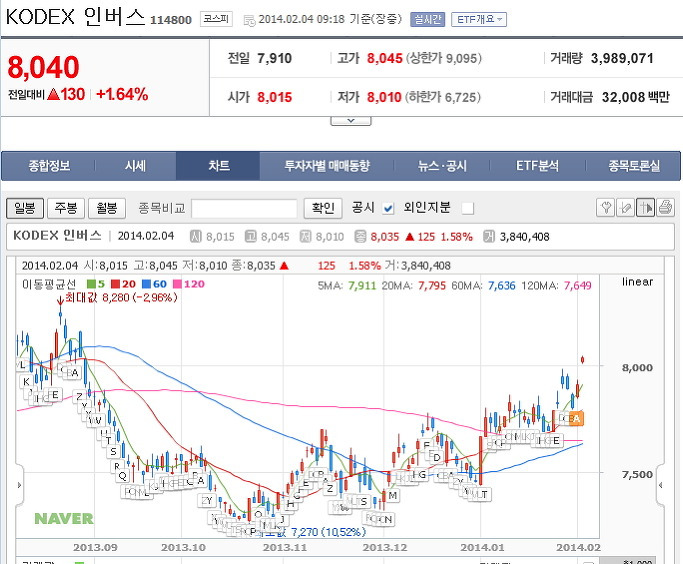Click the 이동평균선 legend label
683x564 pixels.
pos(49,284)
